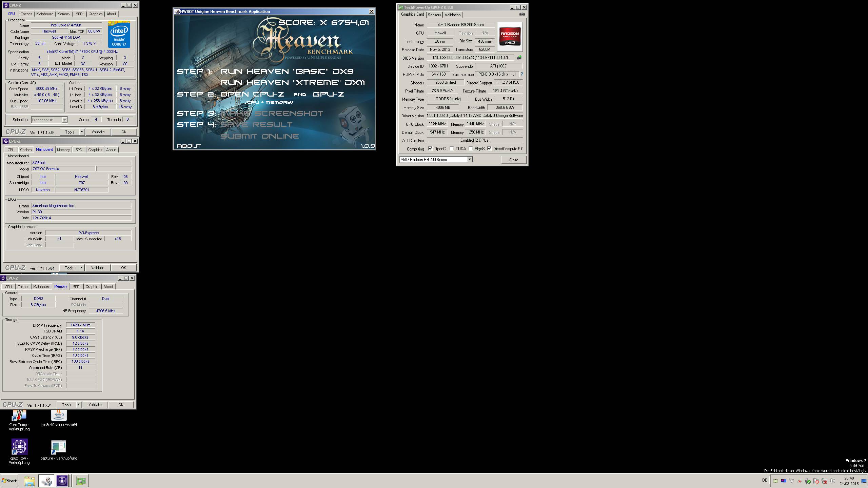
Task: Click DRAM Frequency value 1428.7 MHz
Action: 80,325
